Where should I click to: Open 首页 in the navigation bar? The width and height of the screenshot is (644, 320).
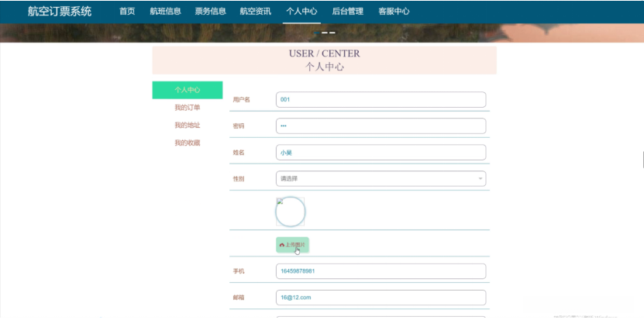127,12
